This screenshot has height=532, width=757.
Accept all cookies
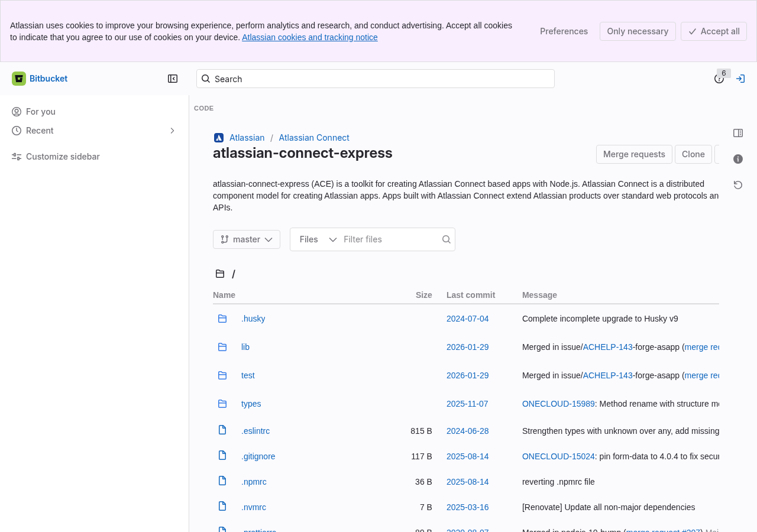[714, 31]
